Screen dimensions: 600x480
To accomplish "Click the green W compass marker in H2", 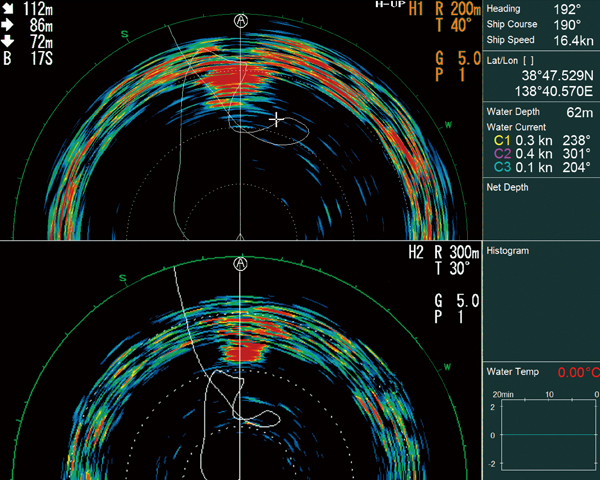I will pos(447,367).
